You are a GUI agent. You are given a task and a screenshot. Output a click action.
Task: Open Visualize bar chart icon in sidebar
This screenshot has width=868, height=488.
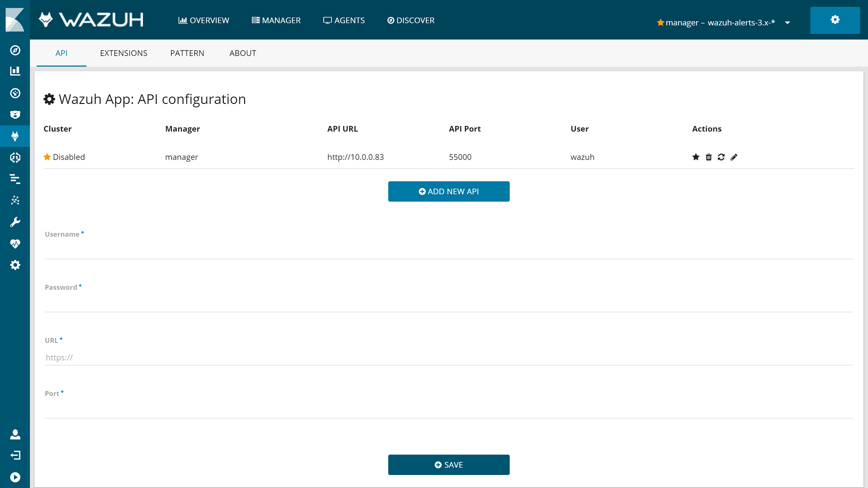tap(15, 71)
